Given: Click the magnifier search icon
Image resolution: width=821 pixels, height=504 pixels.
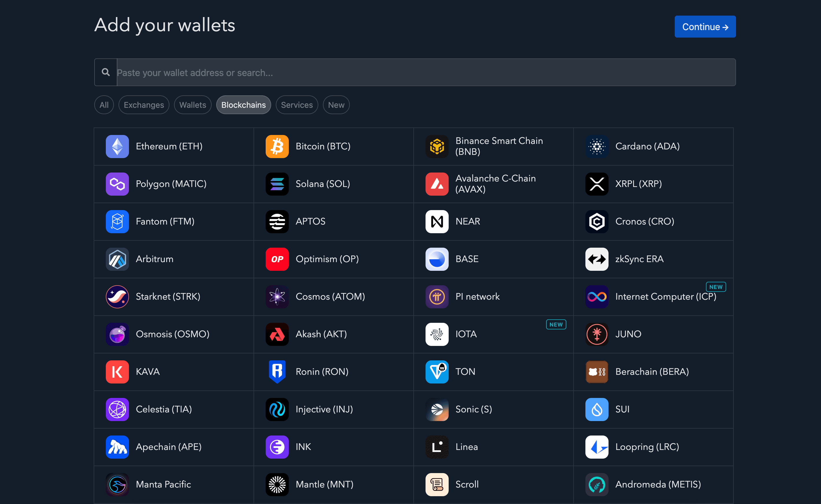Looking at the screenshot, I should 106,72.
